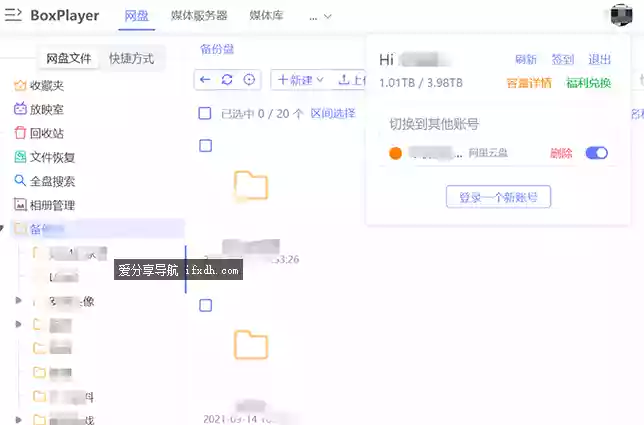Toggle the account switch next to 删除
644x425 pixels.
click(596, 153)
